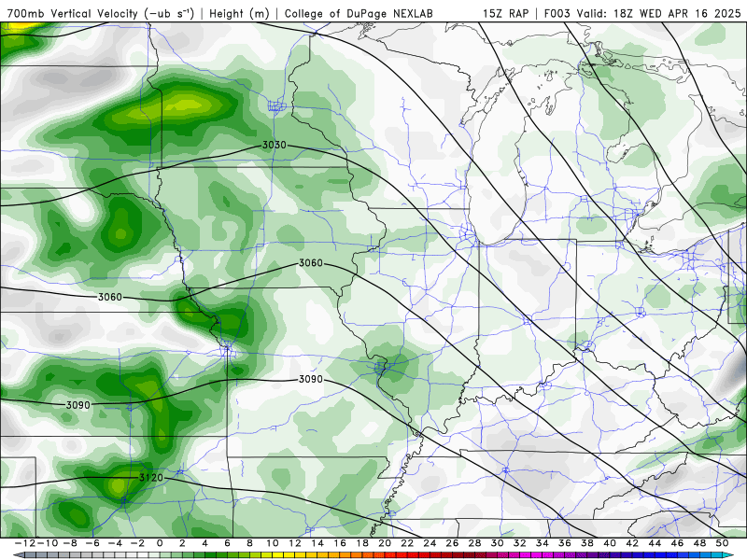The image size is (747, 560).
Task: Click the 14 value on the color scale
Action: [317, 543]
